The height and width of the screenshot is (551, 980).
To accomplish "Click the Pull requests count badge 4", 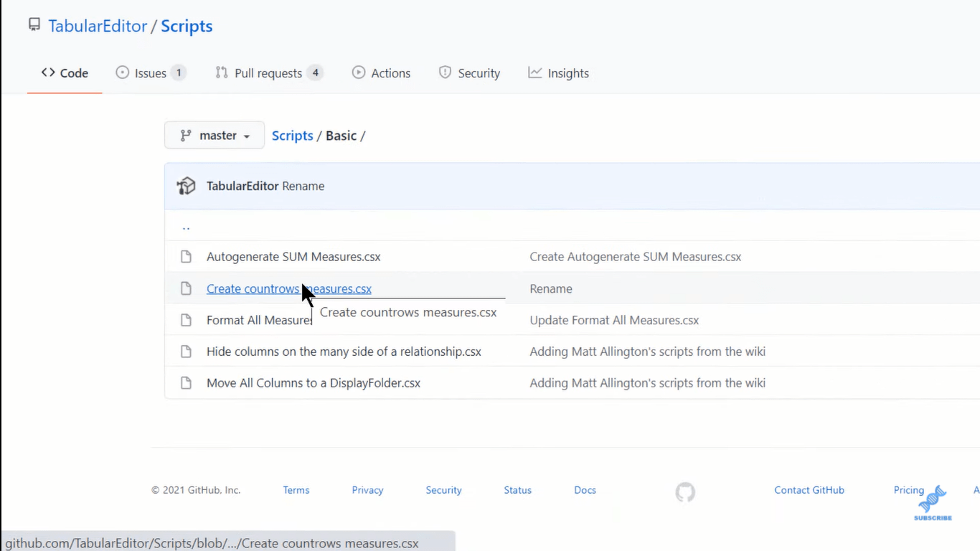I will click(315, 72).
